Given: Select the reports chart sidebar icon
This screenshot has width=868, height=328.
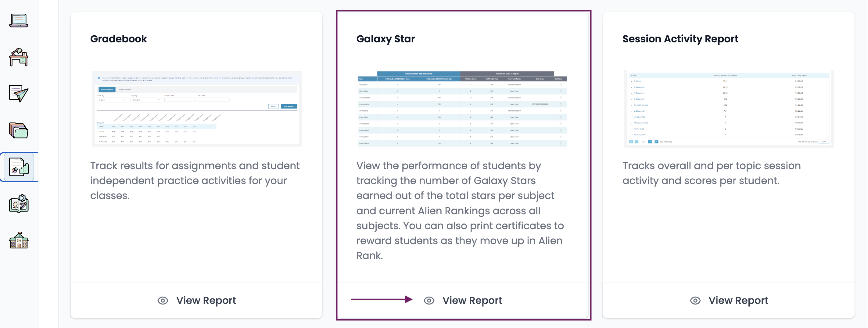Looking at the screenshot, I should (x=19, y=167).
